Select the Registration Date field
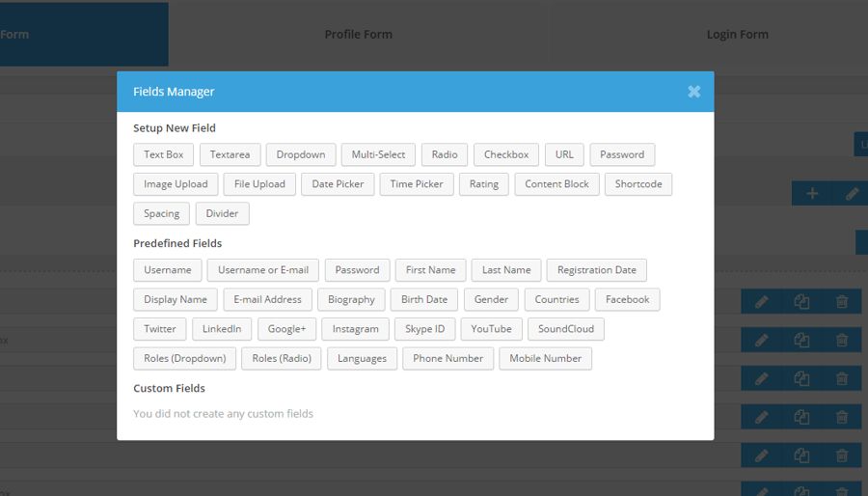This screenshot has width=868, height=496. tap(597, 270)
